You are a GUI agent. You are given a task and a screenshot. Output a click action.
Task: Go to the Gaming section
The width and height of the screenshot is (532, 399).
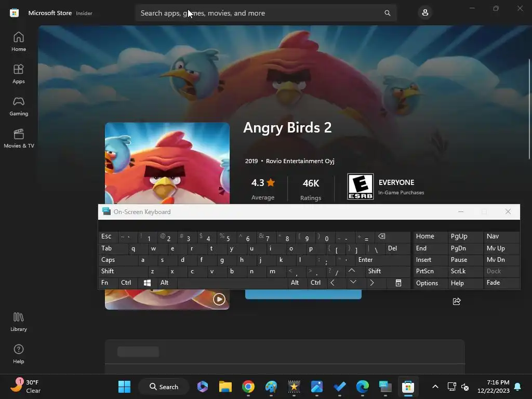click(x=19, y=106)
